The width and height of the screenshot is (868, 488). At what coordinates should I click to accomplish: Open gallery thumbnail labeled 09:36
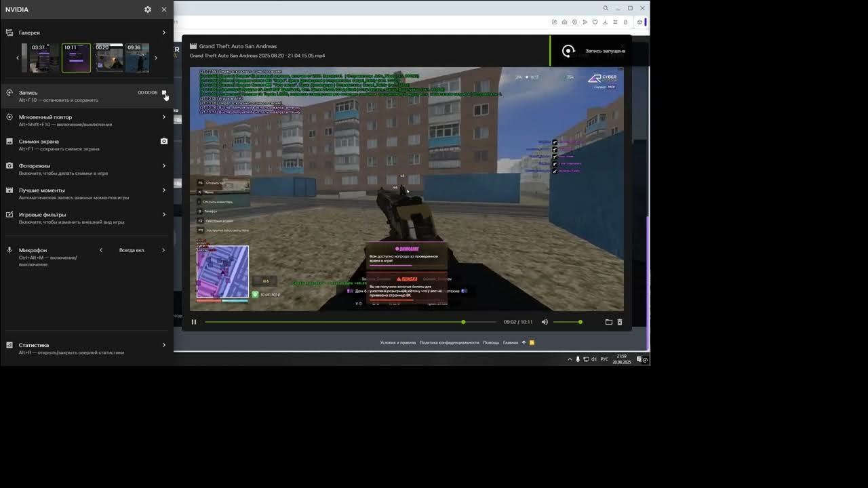pos(138,58)
